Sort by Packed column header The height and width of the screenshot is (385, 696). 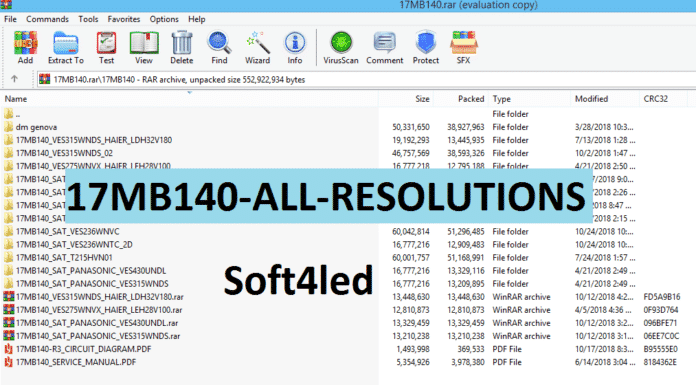pos(461,99)
